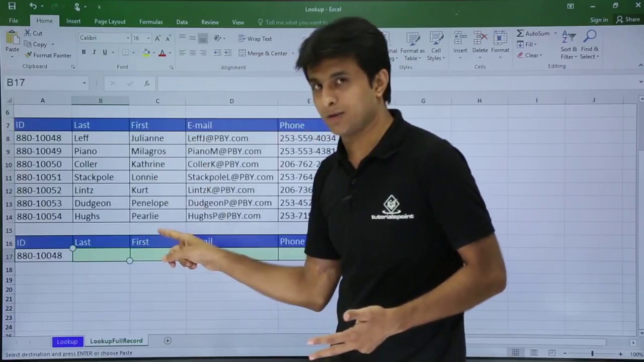Click the Align Left icon
The width and height of the screenshot is (644, 362).
[182, 53]
